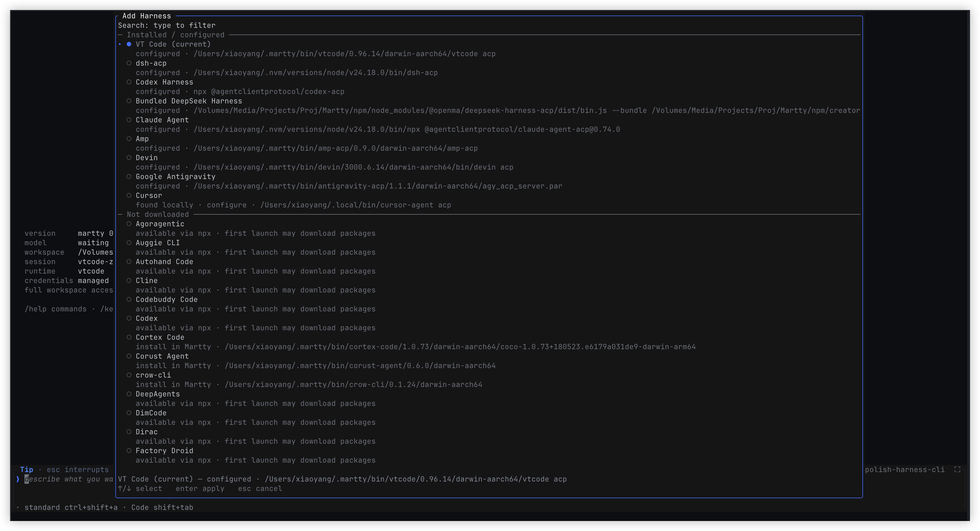This screenshot has height=531, width=980.
Task: Click the Claude Agent configured npx line
Action: (378, 130)
